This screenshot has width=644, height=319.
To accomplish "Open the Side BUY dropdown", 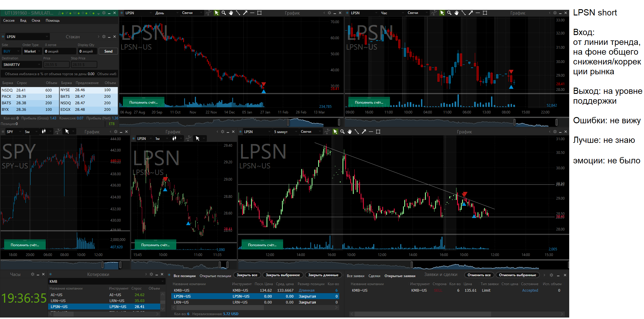I will (x=11, y=51).
